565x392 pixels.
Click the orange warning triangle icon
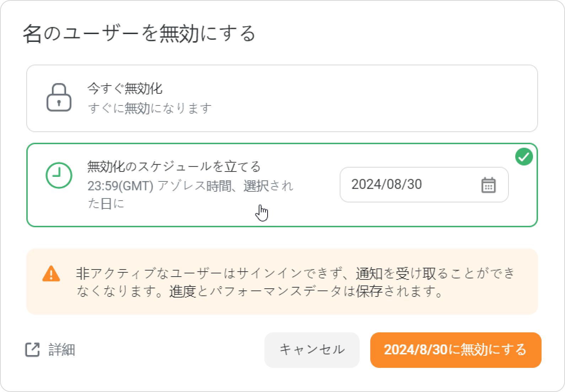51,274
